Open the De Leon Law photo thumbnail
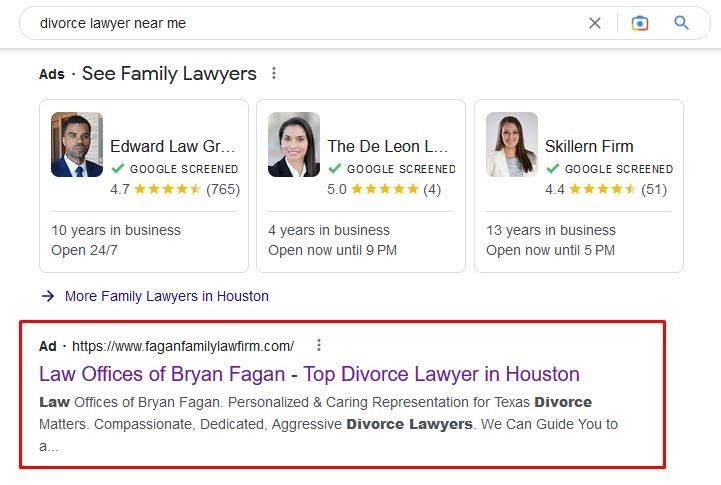Screen dimensions: 721x485 pos(294,144)
